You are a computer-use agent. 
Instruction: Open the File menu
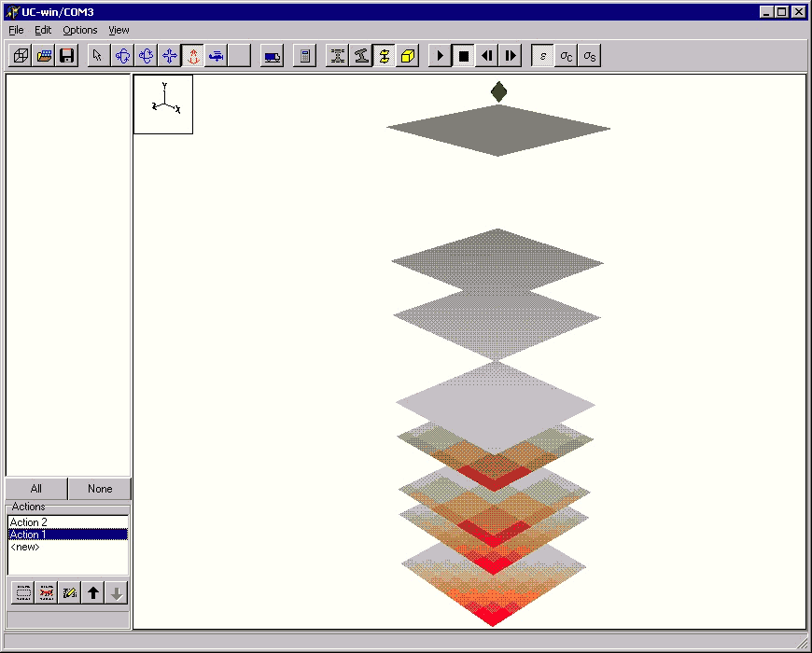pyautogui.click(x=16, y=30)
